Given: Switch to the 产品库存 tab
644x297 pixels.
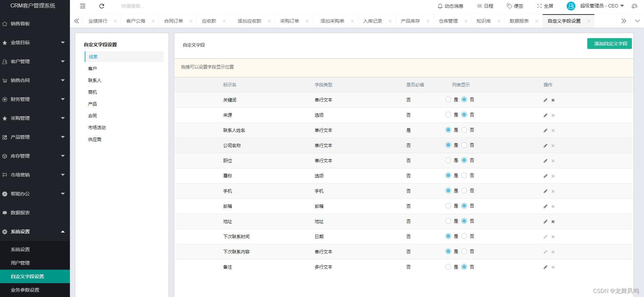Looking at the screenshot, I should pyautogui.click(x=410, y=21).
